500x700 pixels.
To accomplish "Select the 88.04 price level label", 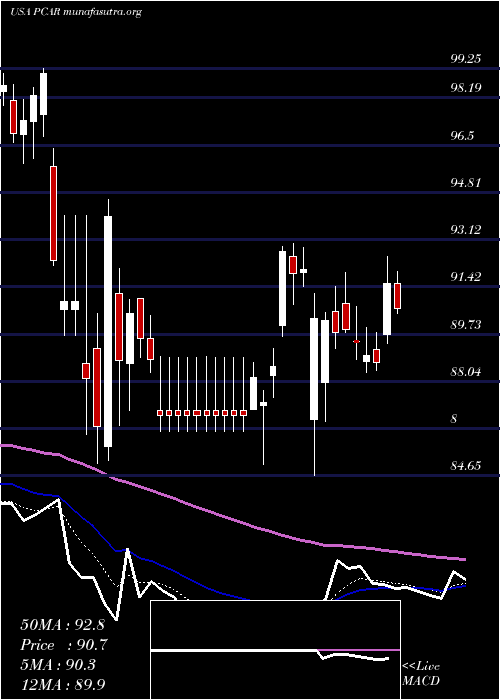I will coord(465,371).
